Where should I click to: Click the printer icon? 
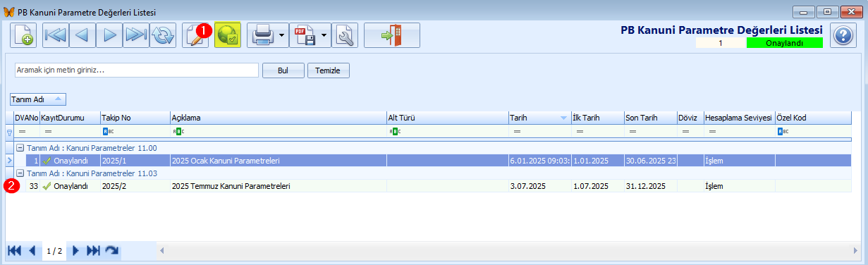click(x=262, y=35)
